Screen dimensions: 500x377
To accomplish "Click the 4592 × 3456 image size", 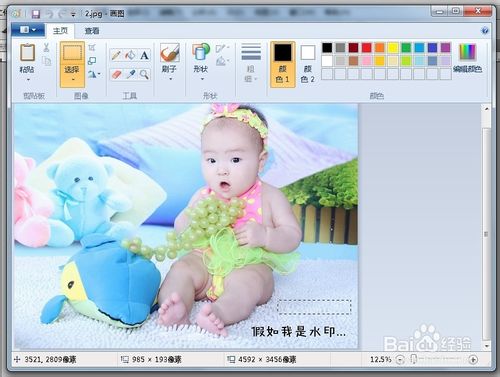I will pyautogui.click(x=267, y=359).
